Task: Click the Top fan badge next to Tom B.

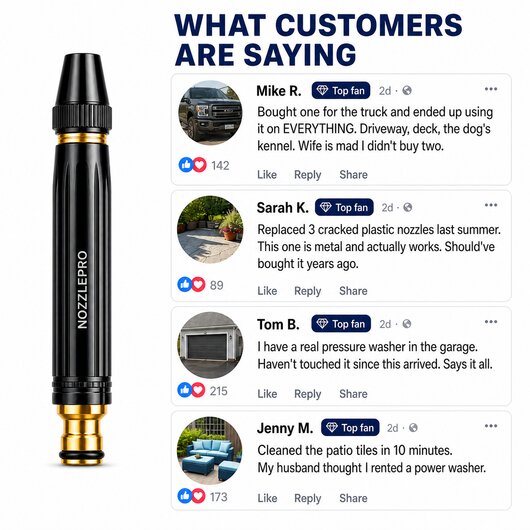Action: 341,324
